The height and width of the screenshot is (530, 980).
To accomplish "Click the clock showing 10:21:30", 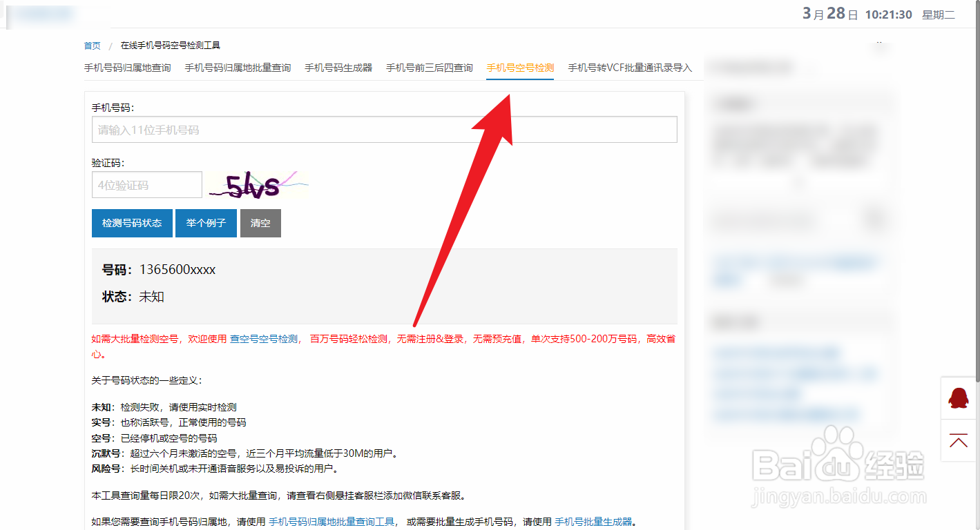I will 888,14.
